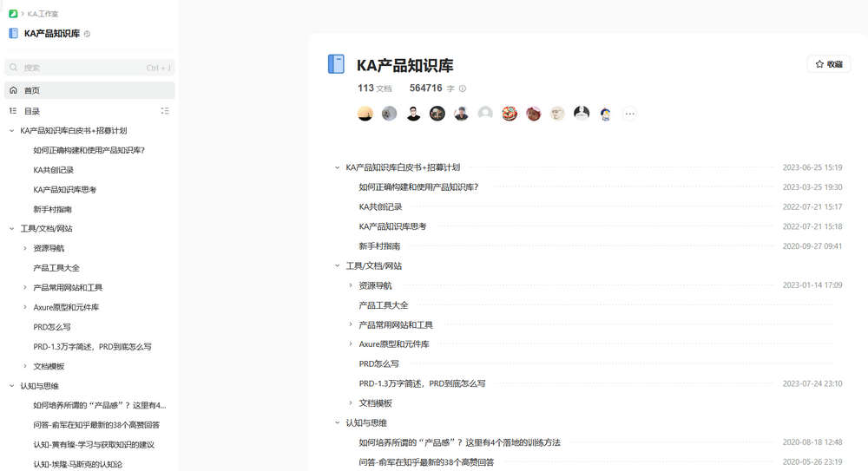
Task: Open KA共创记录 in sidebar
Action: (53, 170)
